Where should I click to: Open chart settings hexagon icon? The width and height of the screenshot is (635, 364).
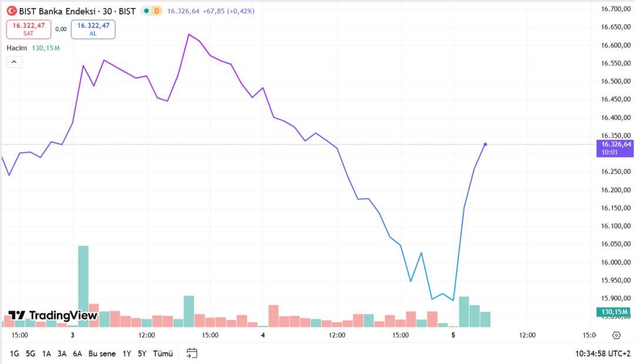coord(616,335)
